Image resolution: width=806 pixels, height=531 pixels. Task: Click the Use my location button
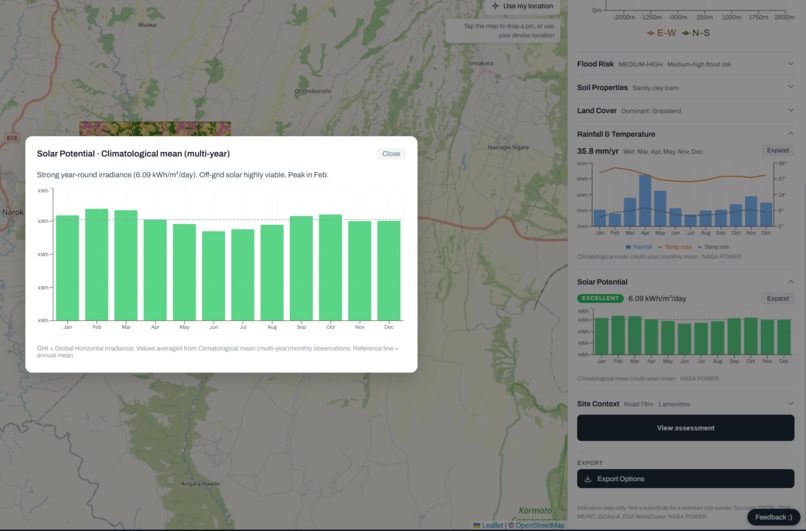point(522,6)
